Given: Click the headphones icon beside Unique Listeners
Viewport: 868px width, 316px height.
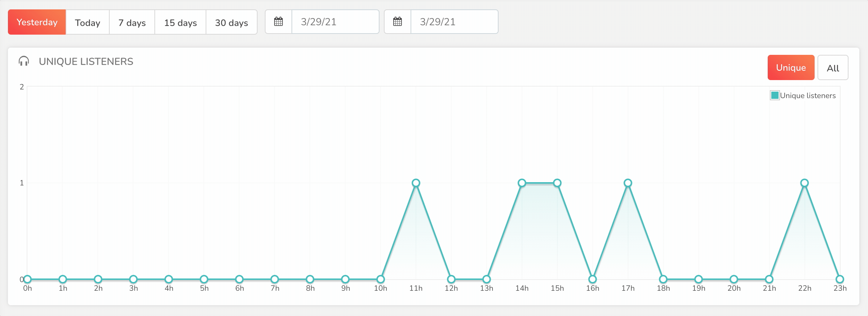Looking at the screenshot, I should [24, 61].
